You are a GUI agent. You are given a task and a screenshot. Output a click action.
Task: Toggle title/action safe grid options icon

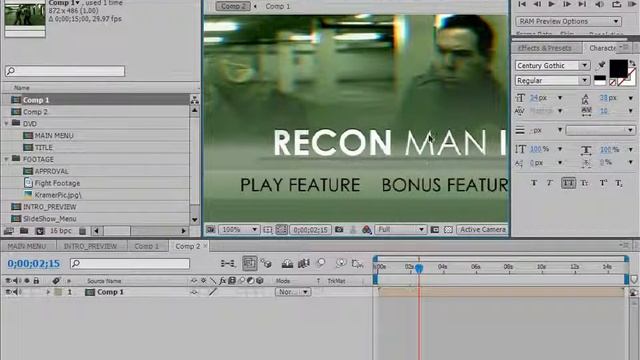click(281, 229)
